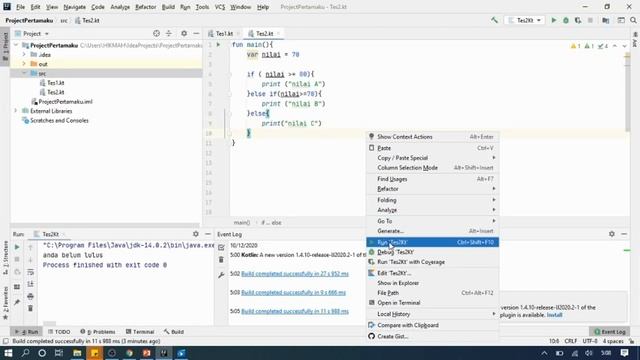Screen dimensions: 640x360
Task: Click UTF-8 encoding in status bar
Action: (590, 341)
